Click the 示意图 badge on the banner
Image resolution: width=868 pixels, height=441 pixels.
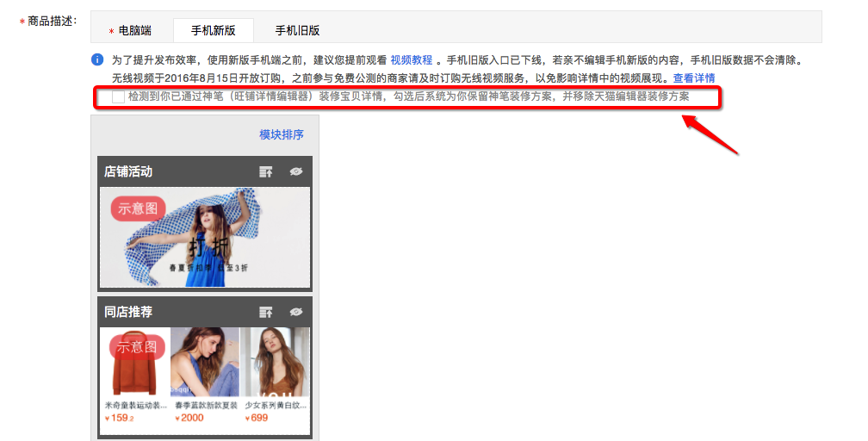pyautogui.click(x=138, y=208)
